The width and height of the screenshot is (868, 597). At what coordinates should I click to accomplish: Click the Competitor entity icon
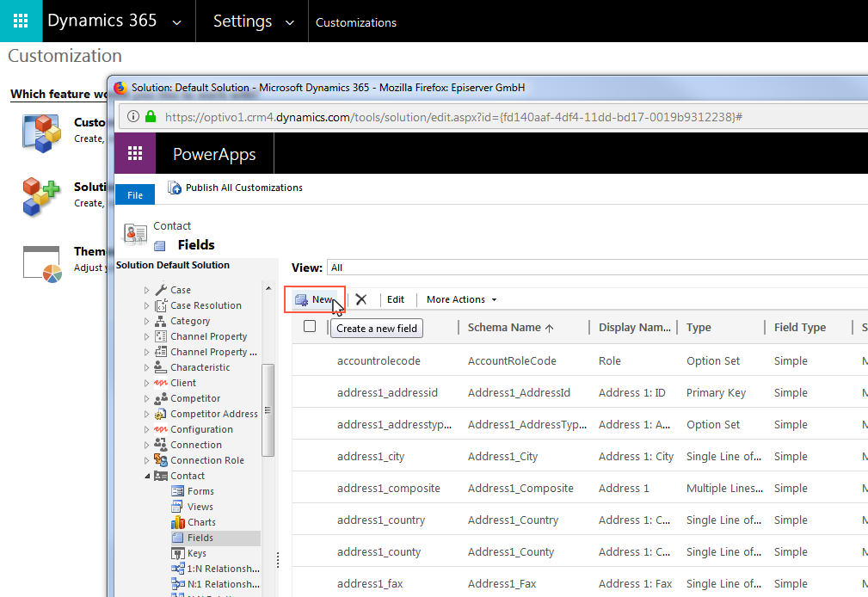pyautogui.click(x=161, y=398)
